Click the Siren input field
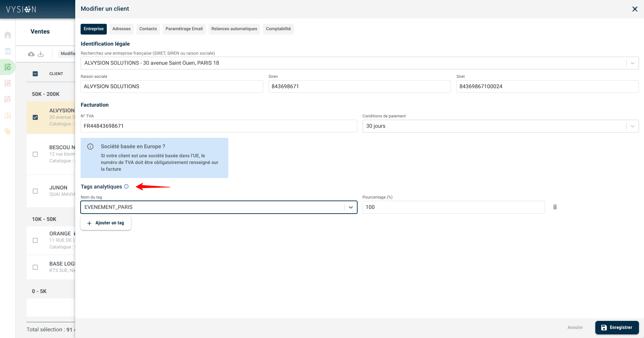The width and height of the screenshot is (644, 338). pos(360,87)
